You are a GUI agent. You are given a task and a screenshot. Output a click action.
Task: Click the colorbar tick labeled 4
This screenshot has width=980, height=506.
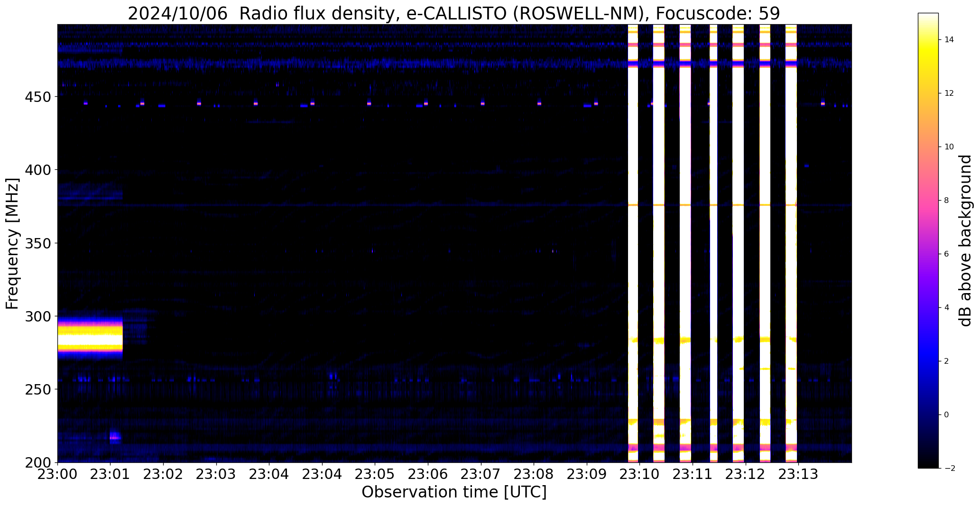[x=946, y=308]
